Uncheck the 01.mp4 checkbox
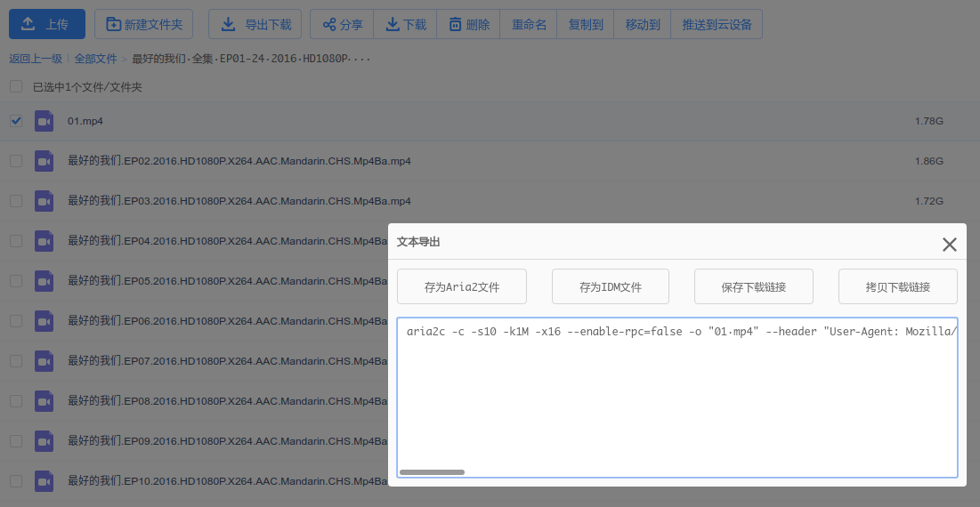Screen dimensions: 980x507 coord(16,121)
